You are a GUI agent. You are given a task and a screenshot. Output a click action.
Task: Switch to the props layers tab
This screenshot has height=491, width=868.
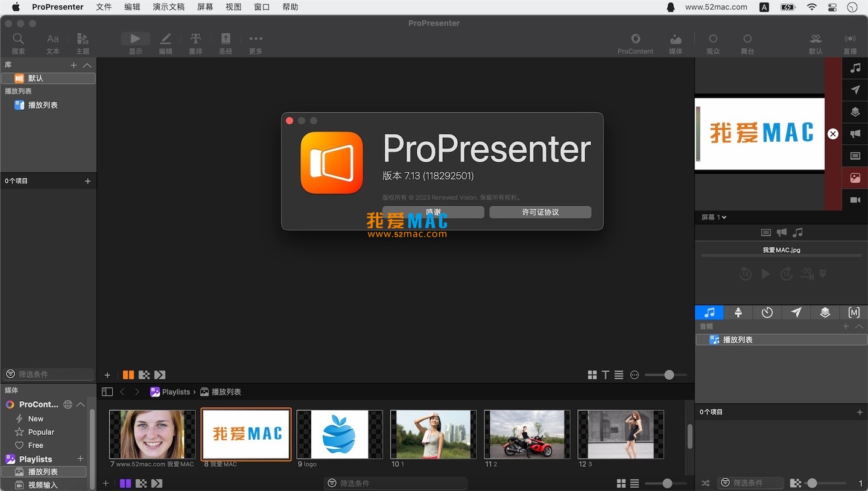pos(825,312)
